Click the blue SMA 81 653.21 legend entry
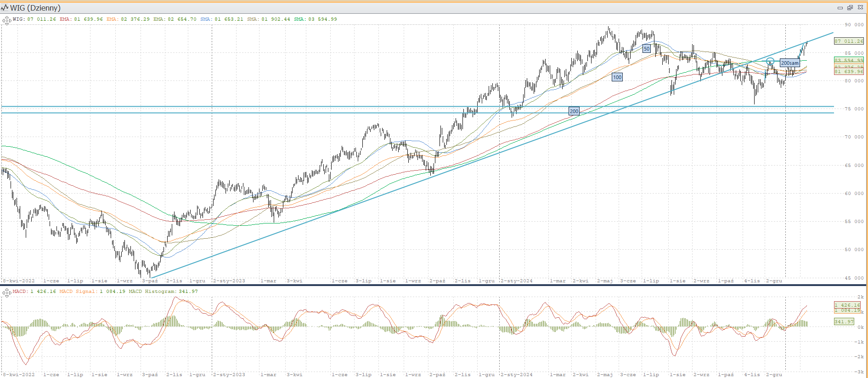Image resolution: width=868 pixels, height=378 pixels. pyautogui.click(x=222, y=19)
